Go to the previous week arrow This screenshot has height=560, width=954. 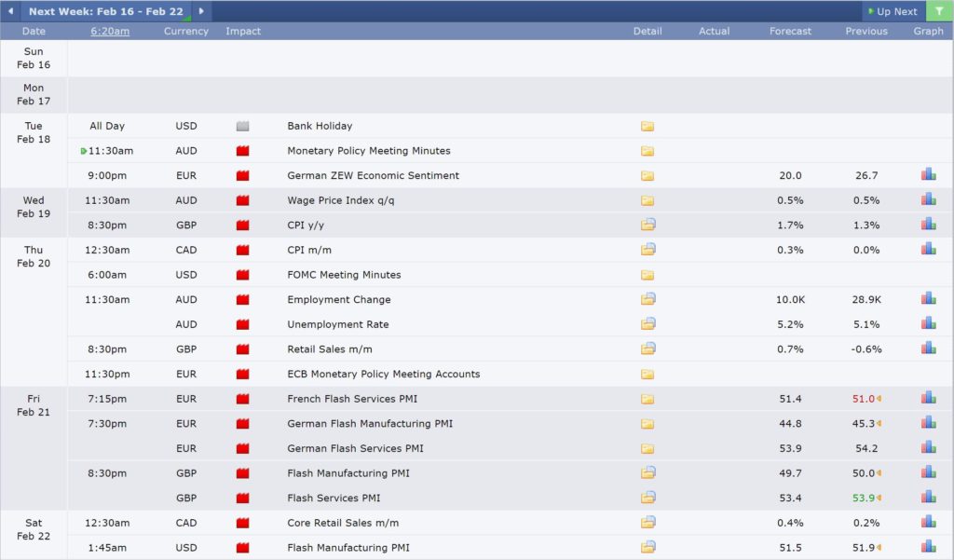pyautogui.click(x=10, y=11)
